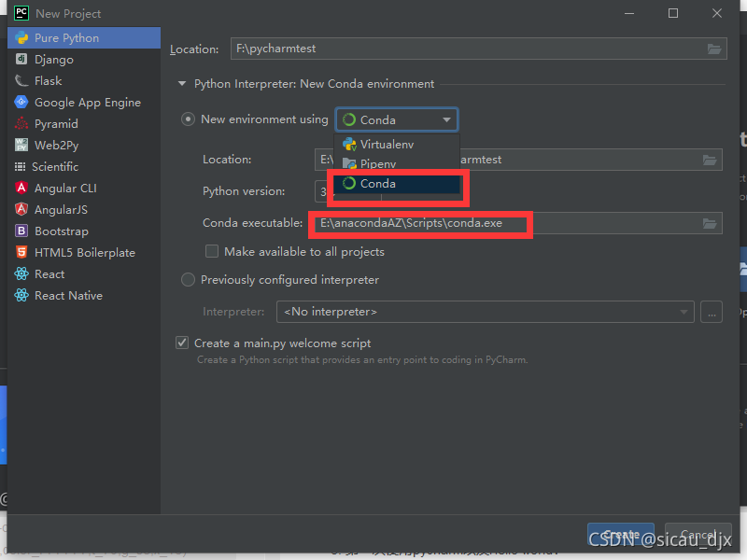Select HTML5 Boilerplate label
Image resolution: width=747 pixels, height=560 pixels.
pos(85,253)
